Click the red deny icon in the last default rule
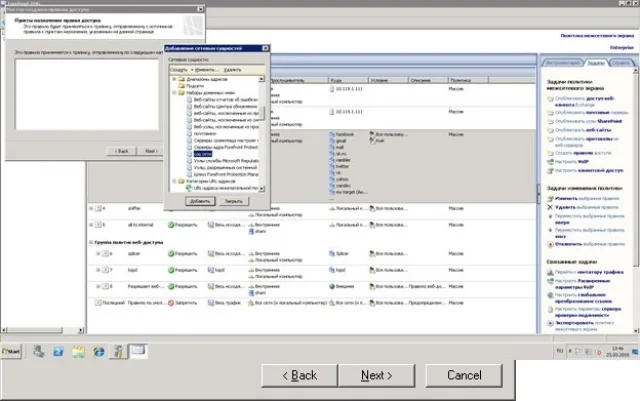The width and height of the screenshot is (640, 401). (x=171, y=303)
